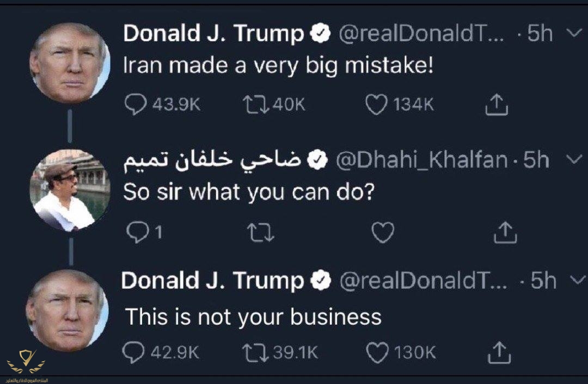Like the "Iran made a very big mistake!" tweet
588x384 pixels.
(376, 104)
